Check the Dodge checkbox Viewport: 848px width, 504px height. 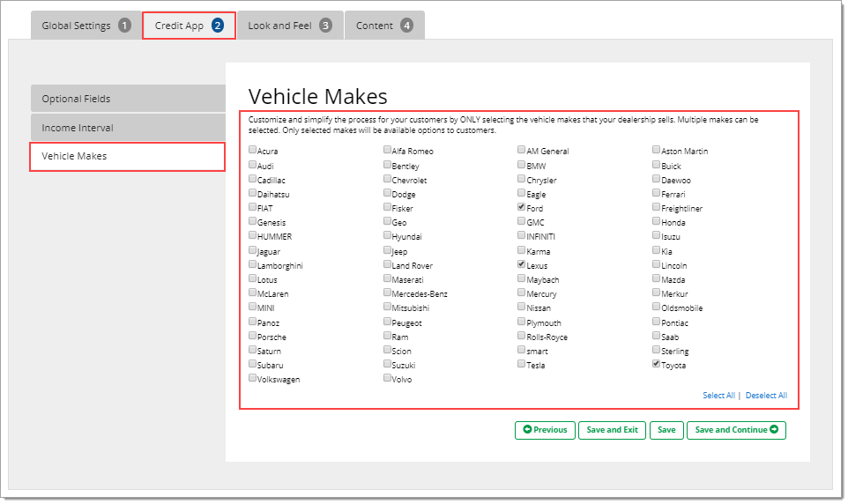(387, 192)
